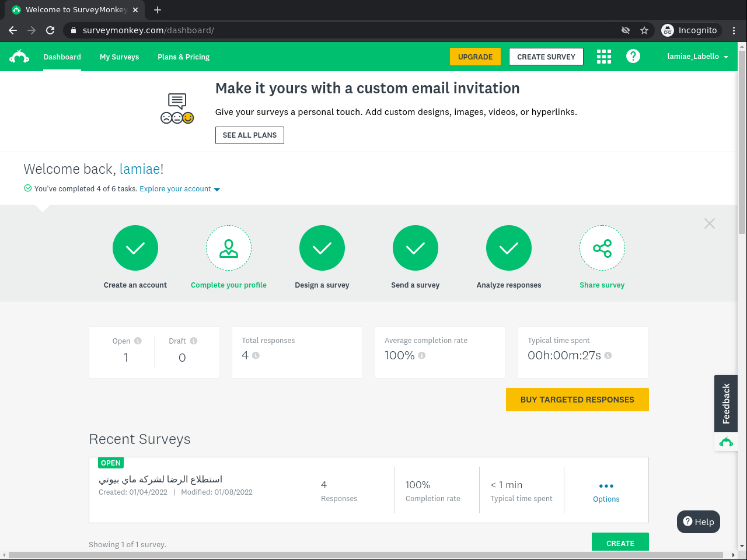Click the 'Created: 01/04/2022' text
The image size is (747, 560).
coord(133,492)
